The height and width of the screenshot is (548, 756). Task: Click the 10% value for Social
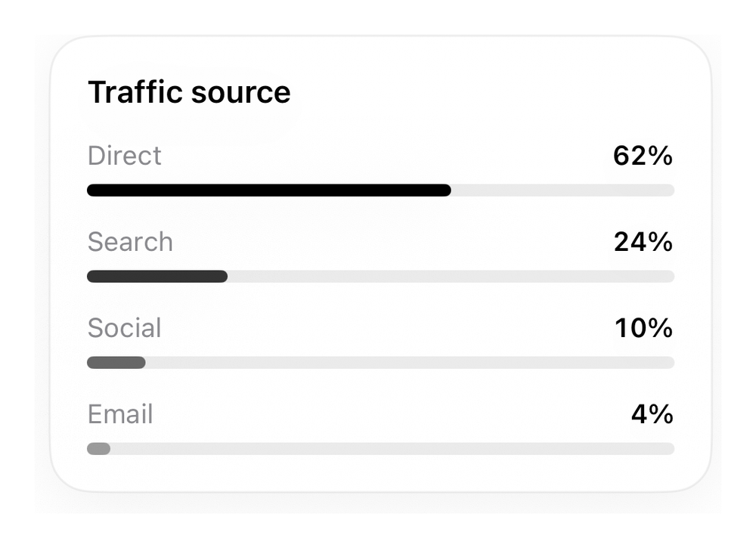(x=643, y=328)
